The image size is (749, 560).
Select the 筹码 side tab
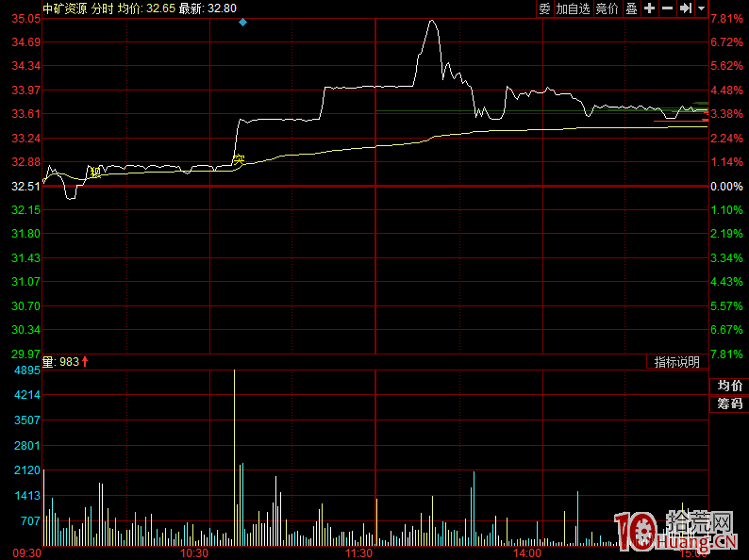click(729, 404)
